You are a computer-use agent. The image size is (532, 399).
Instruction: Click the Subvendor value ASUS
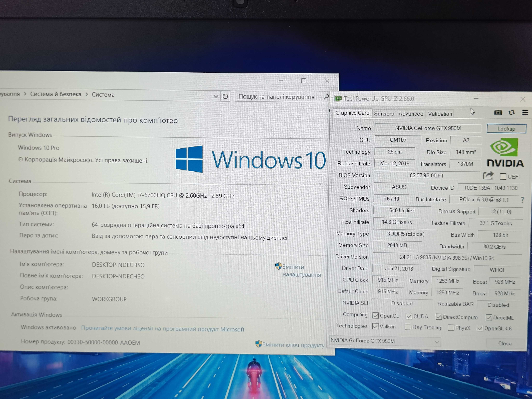point(399,187)
